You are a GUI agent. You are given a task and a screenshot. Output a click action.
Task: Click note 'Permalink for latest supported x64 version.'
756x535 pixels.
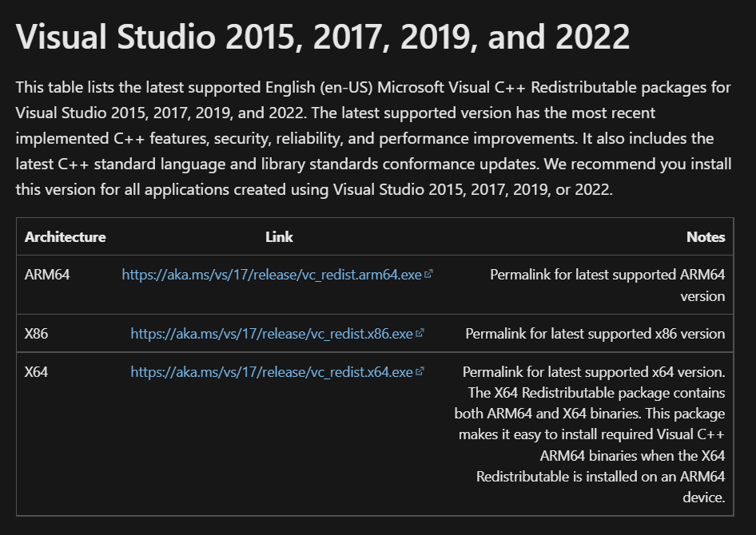pos(594,372)
